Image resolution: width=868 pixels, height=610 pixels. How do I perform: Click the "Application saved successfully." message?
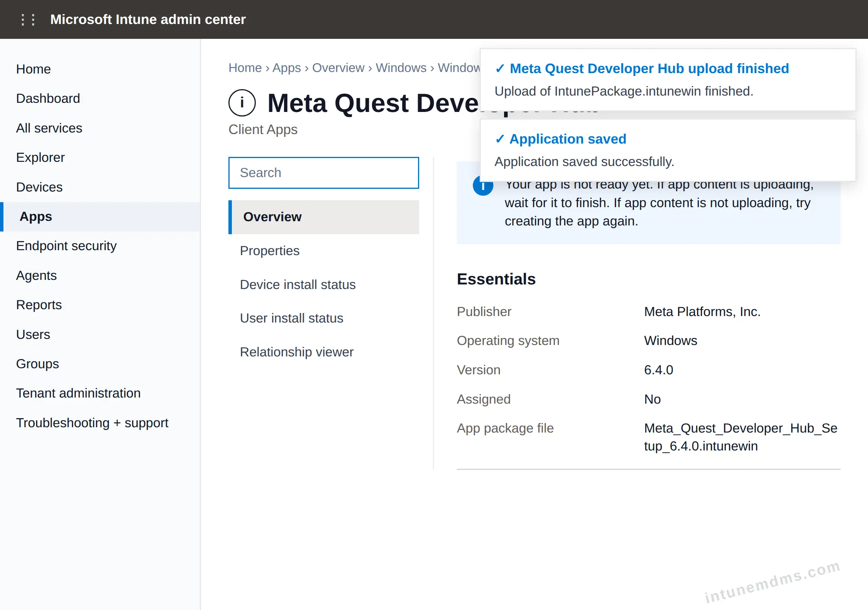pyautogui.click(x=584, y=162)
